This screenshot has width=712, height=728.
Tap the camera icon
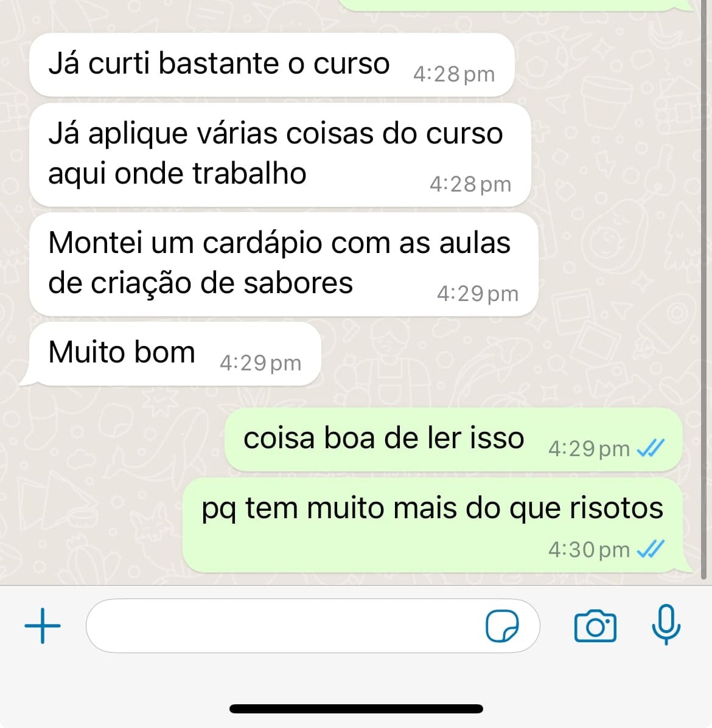(x=595, y=626)
